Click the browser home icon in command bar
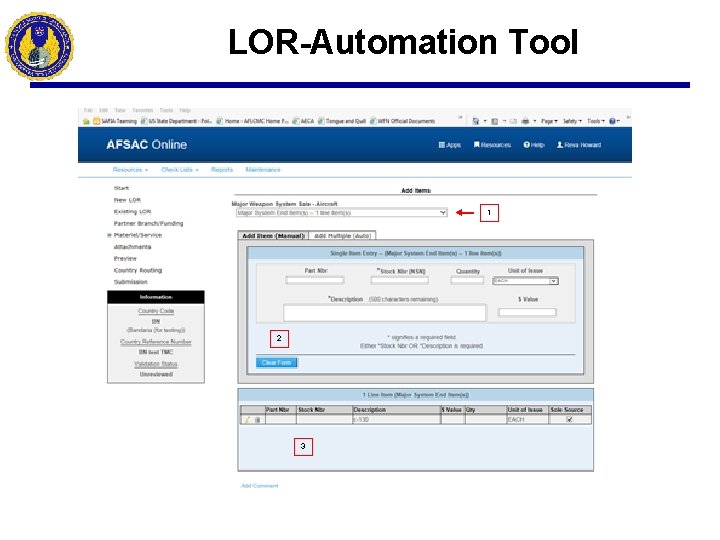This screenshot has height=540, width=720. (476, 121)
